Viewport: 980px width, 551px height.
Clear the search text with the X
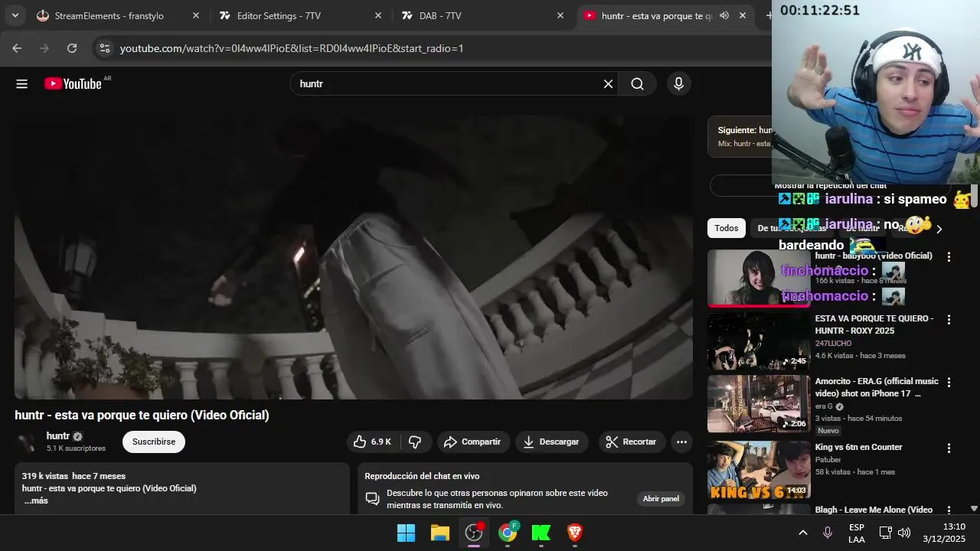coord(608,84)
